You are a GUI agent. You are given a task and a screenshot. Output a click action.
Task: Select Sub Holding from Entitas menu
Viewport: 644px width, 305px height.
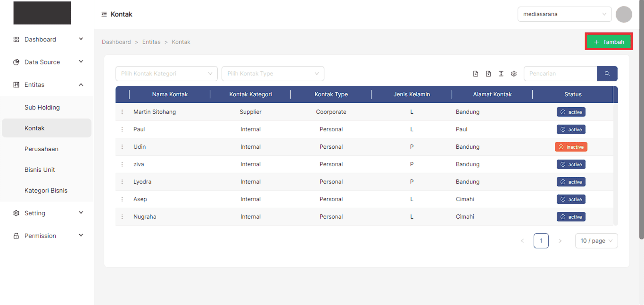pos(42,107)
